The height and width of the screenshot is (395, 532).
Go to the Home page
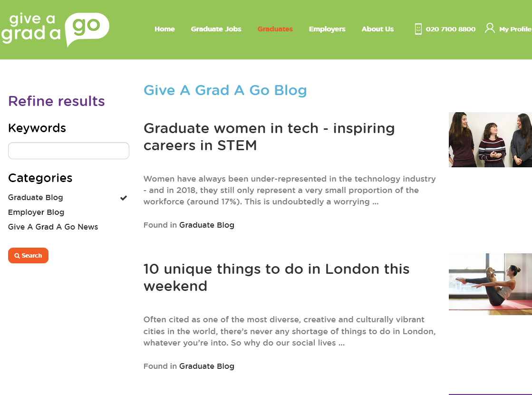pyautogui.click(x=164, y=29)
